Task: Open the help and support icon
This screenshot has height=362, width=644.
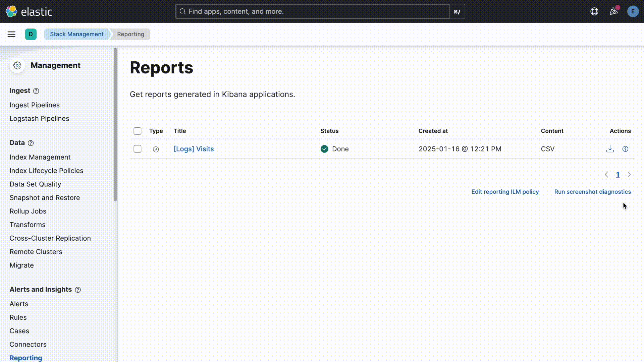Action: tap(594, 11)
